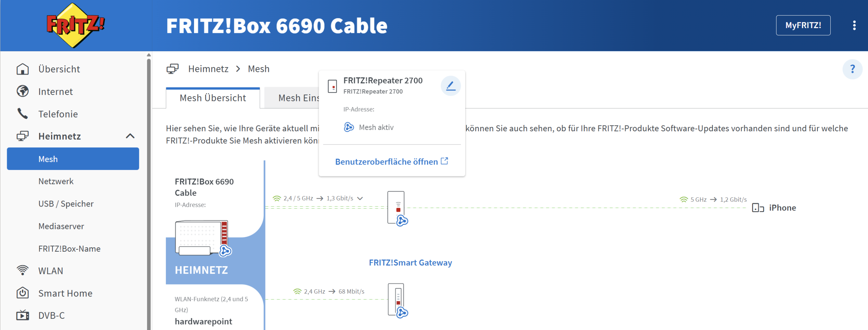868x330 pixels.
Task: Switch to the Mesh Einstellungen tab
Action: tap(292, 98)
